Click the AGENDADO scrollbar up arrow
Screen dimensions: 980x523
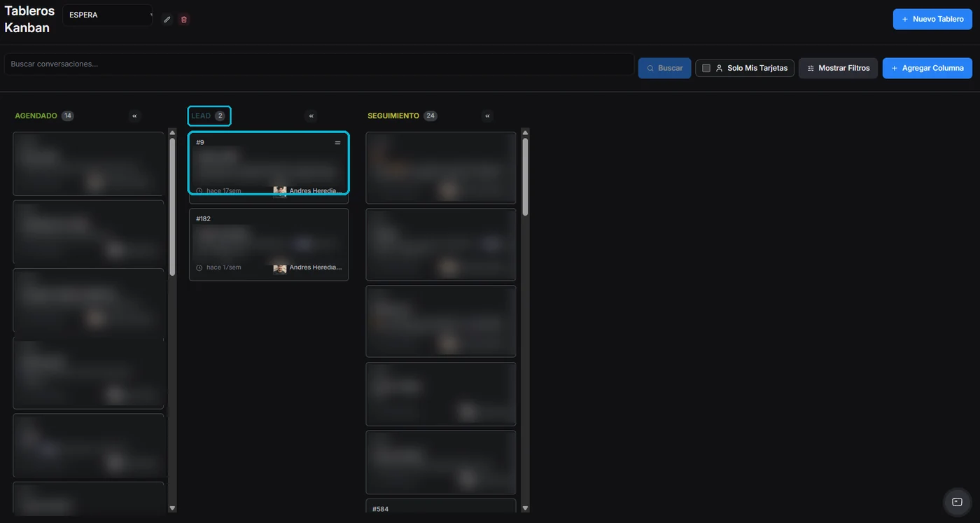pyautogui.click(x=173, y=132)
